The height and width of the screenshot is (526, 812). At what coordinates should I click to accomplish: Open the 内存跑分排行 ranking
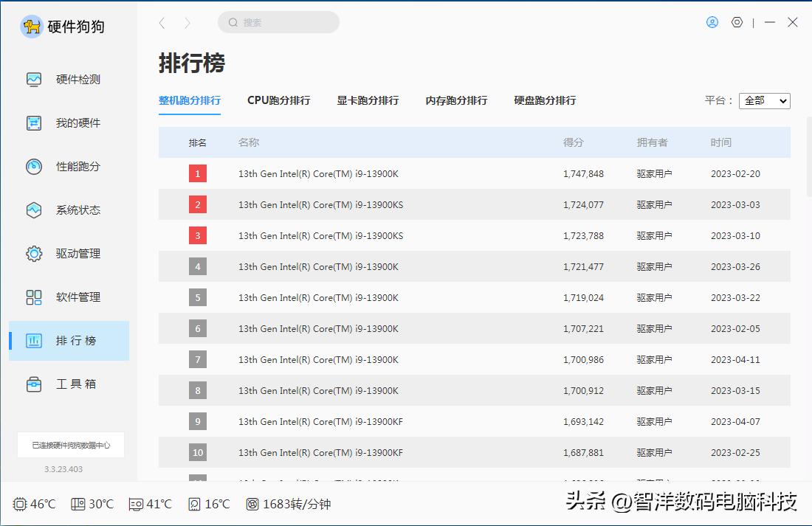pos(456,100)
